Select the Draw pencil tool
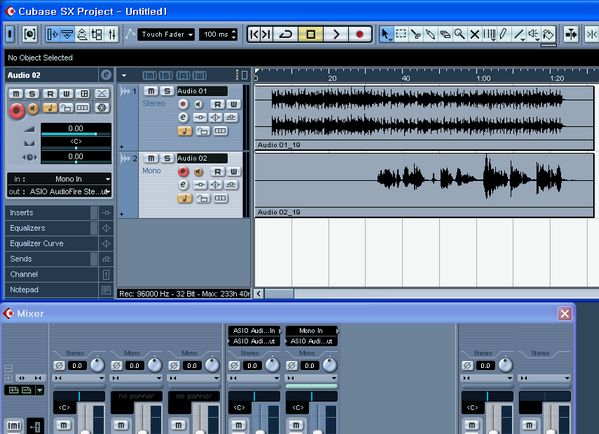Screen dimensions: 599x434 (x=504, y=35)
